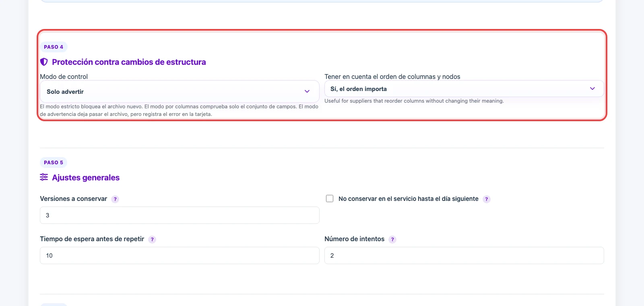Click the help icon next to Número de intentos
The width and height of the screenshot is (644, 306).
(392, 239)
